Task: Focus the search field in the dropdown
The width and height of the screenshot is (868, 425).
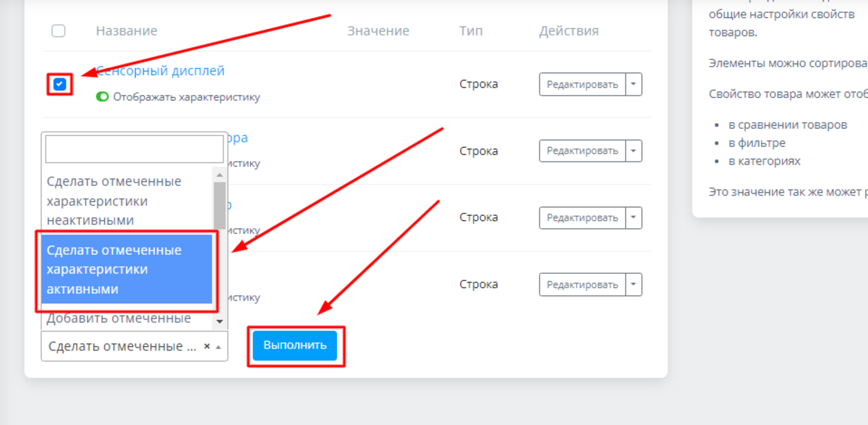Action: (135, 149)
